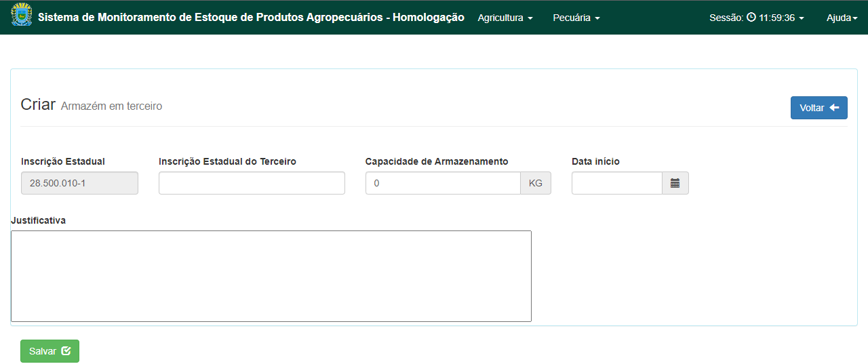Click the clock icon beside Sessão
The width and height of the screenshot is (868, 364).
(x=751, y=18)
